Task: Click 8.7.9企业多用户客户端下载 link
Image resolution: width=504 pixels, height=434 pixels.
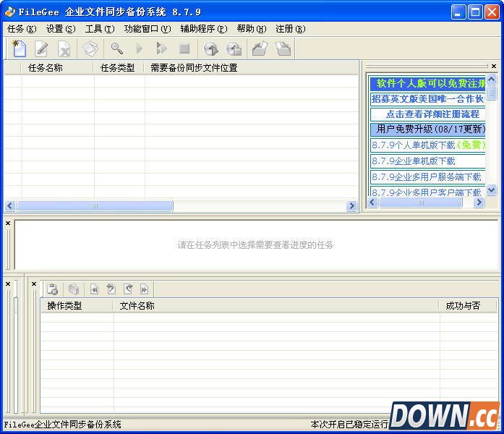Action: [x=427, y=192]
